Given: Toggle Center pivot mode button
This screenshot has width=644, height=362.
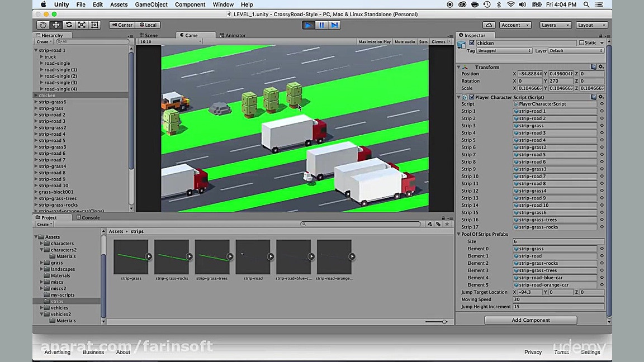Looking at the screenshot, I should tap(122, 25).
